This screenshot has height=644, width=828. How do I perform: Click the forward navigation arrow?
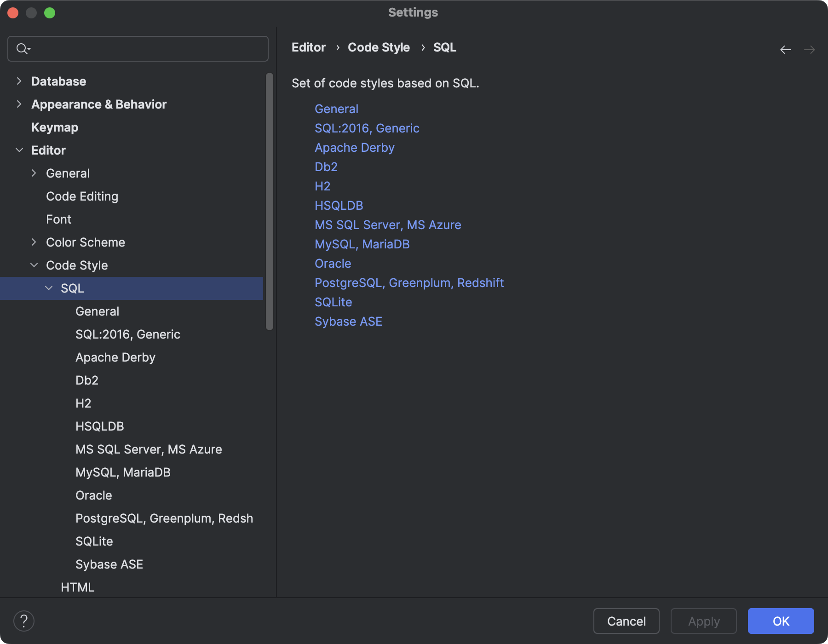tap(810, 50)
